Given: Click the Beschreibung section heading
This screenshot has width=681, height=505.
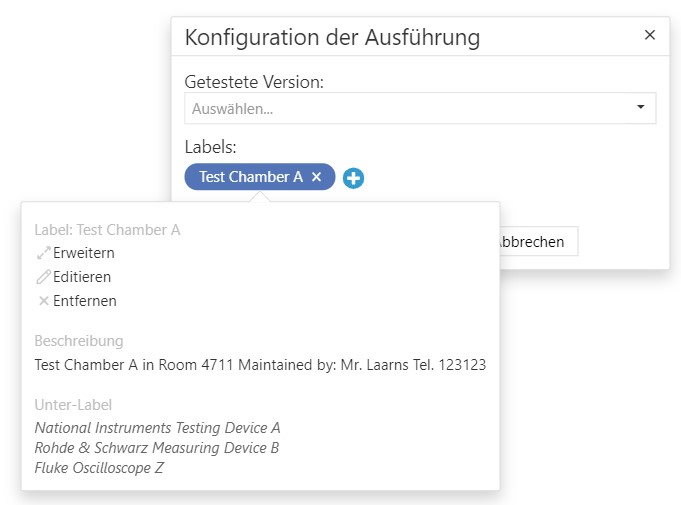Looking at the screenshot, I should click(79, 341).
